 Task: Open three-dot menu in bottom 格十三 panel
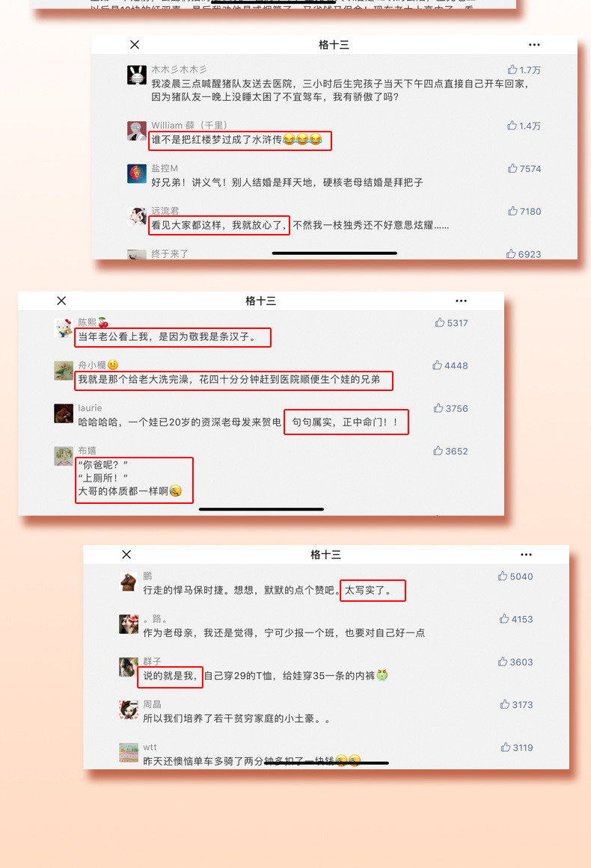click(x=526, y=555)
